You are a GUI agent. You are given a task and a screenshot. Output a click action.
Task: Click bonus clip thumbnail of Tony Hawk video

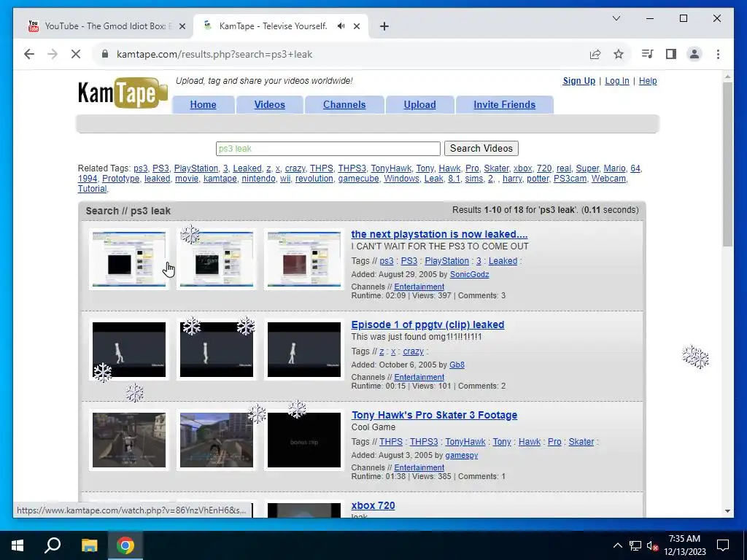(304, 440)
